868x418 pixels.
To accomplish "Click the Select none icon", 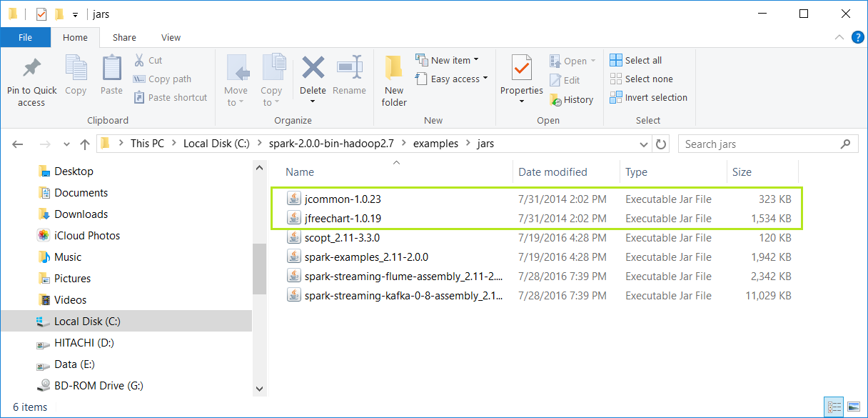I will coord(616,79).
